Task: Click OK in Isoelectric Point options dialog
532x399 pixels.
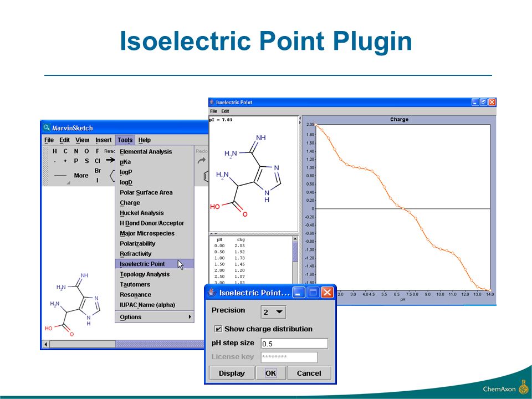Action: [270, 373]
